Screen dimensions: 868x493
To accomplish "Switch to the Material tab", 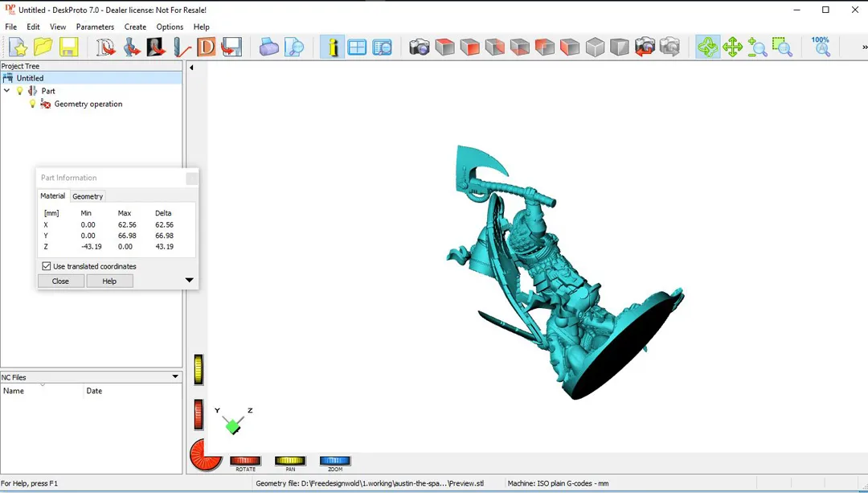I will point(52,196).
